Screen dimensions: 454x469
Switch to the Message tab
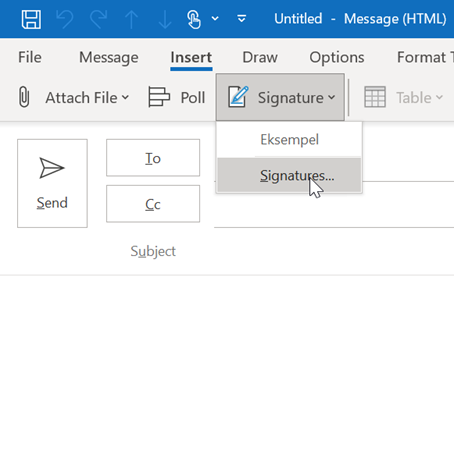click(x=109, y=57)
